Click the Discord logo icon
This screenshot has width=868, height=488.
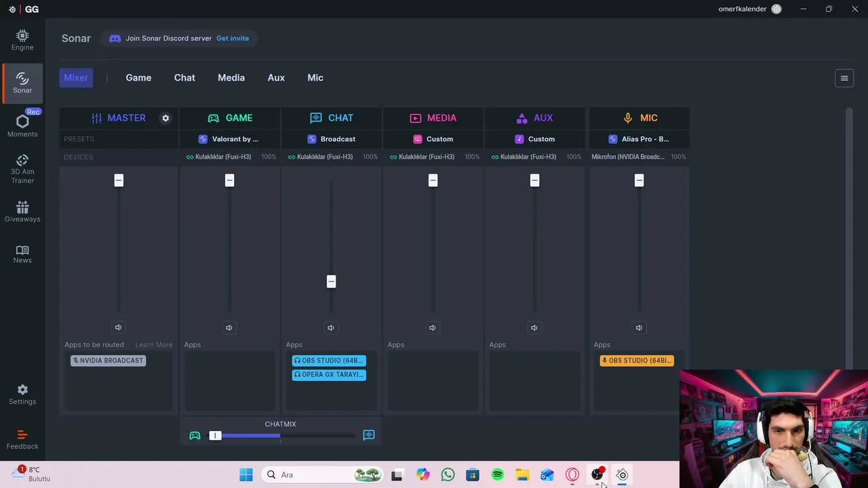click(115, 39)
